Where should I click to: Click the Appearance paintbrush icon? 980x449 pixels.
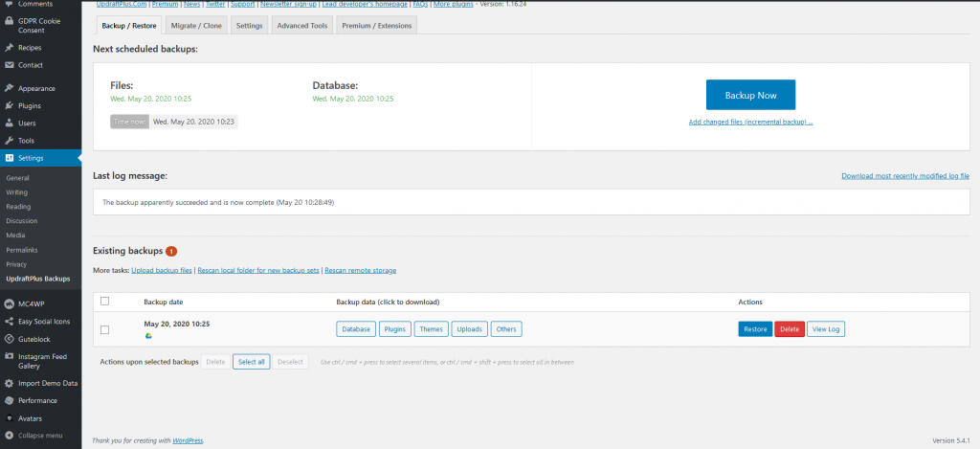click(10, 88)
